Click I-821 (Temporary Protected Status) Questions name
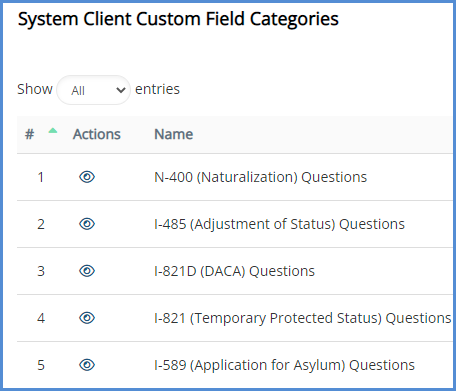Image resolution: width=456 pixels, height=391 pixels. pyautogui.click(x=303, y=318)
